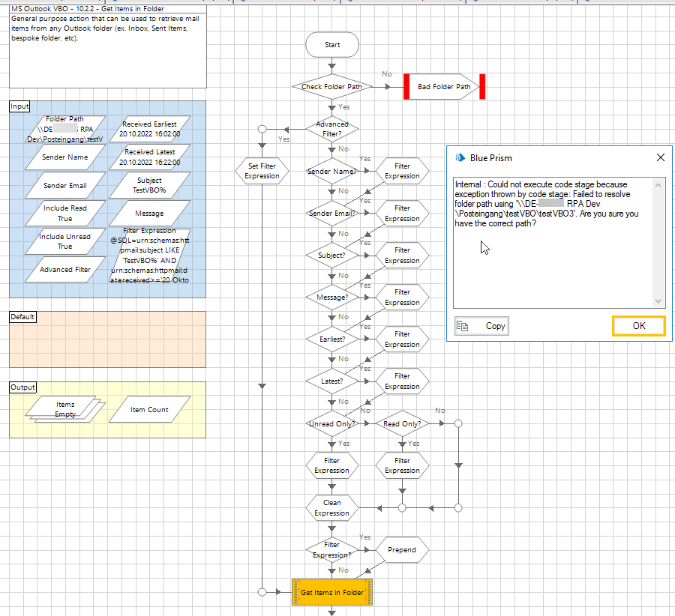Select the Include Unread flag data item

tap(65, 241)
